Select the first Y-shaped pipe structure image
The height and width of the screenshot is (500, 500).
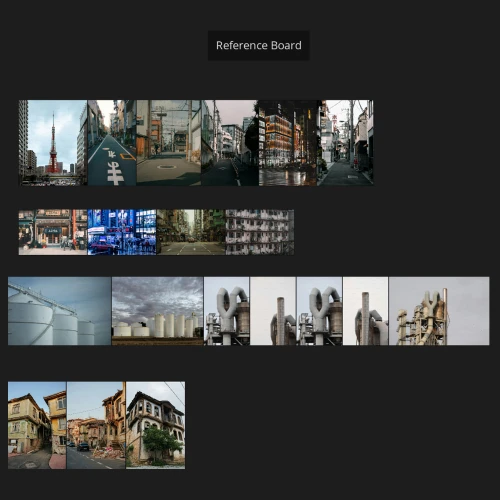227,311
